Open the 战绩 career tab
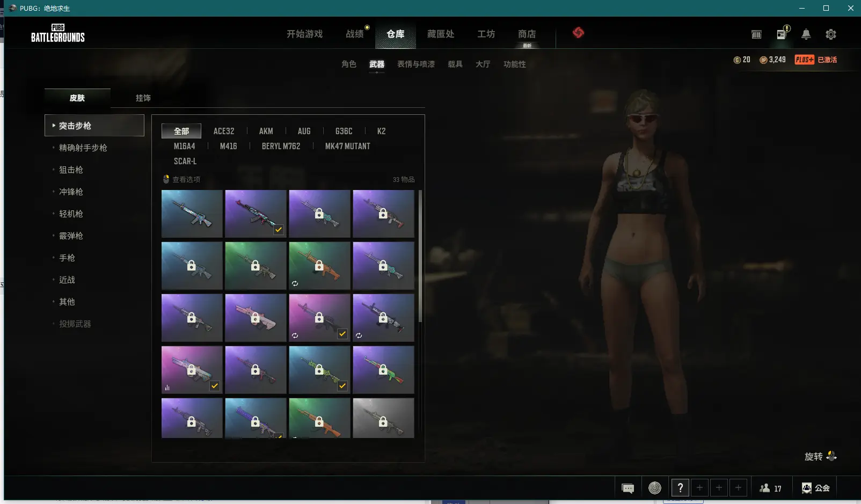The height and width of the screenshot is (504, 861). (355, 34)
